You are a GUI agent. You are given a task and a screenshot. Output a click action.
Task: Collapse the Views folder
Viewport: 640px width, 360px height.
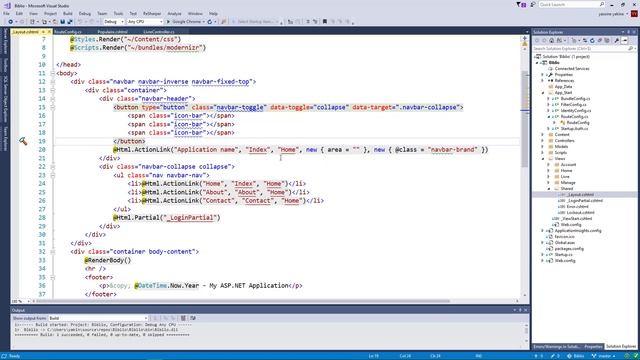click(x=543, y=158)
